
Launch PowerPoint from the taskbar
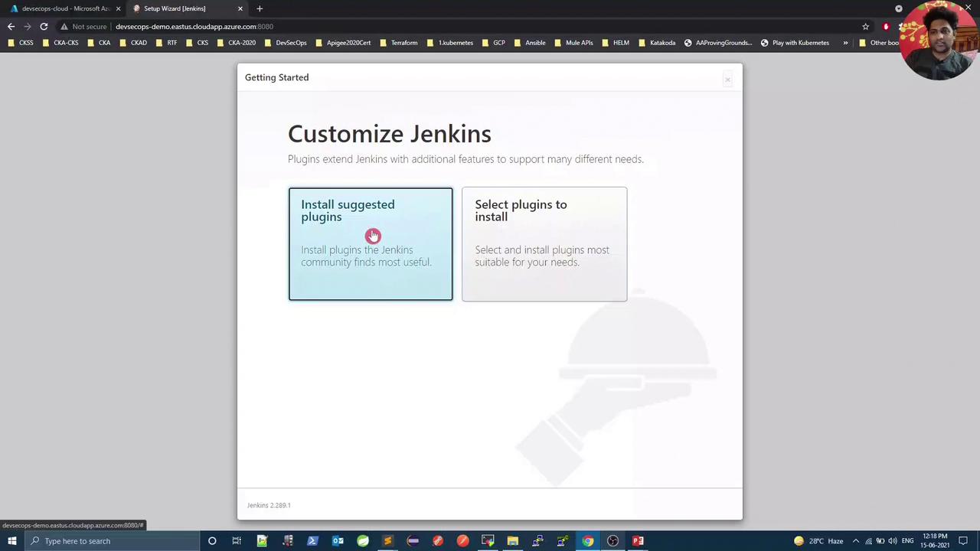[x=638, y=541]
